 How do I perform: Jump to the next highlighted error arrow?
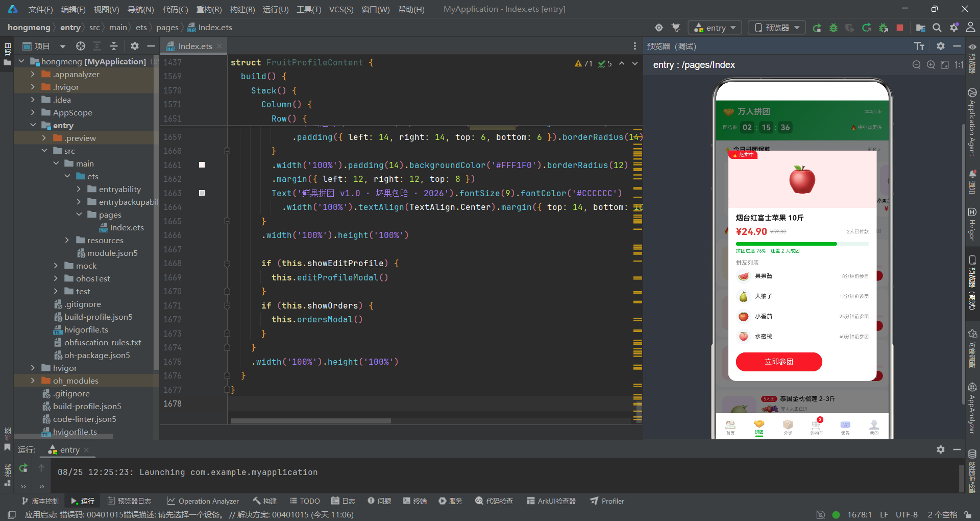635,63
